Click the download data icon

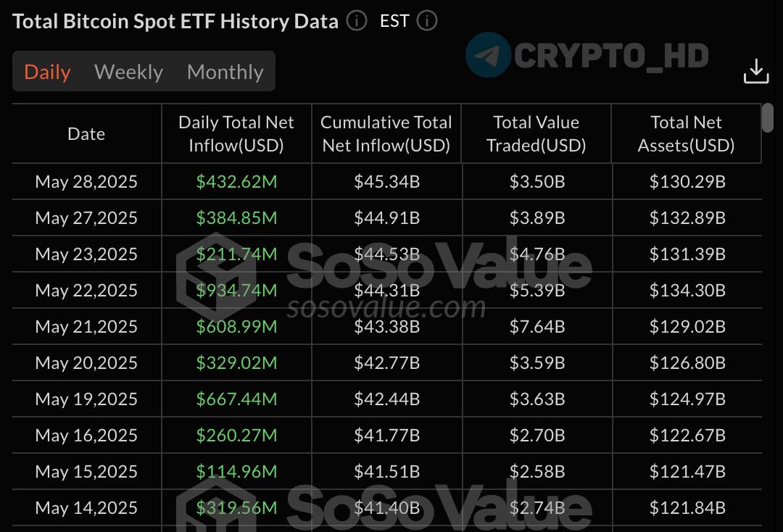point(755,71)
